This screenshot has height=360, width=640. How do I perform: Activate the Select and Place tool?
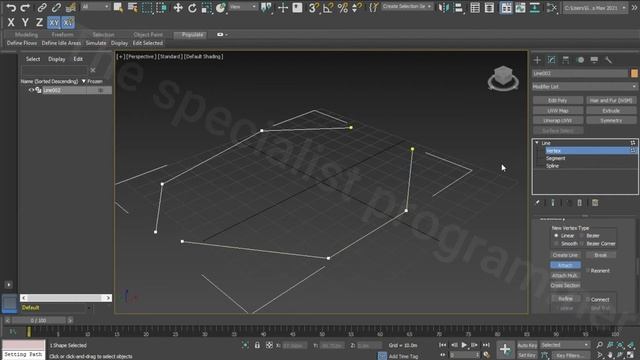(x=221, y=7)
